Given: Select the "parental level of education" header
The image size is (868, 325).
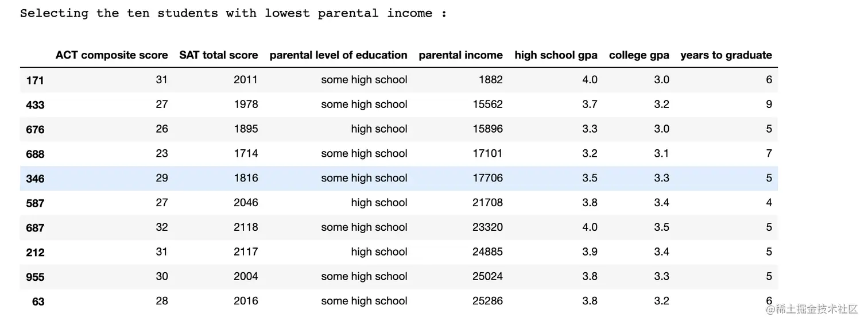Looking at the screenshot, I should click(x=338, y=55).
